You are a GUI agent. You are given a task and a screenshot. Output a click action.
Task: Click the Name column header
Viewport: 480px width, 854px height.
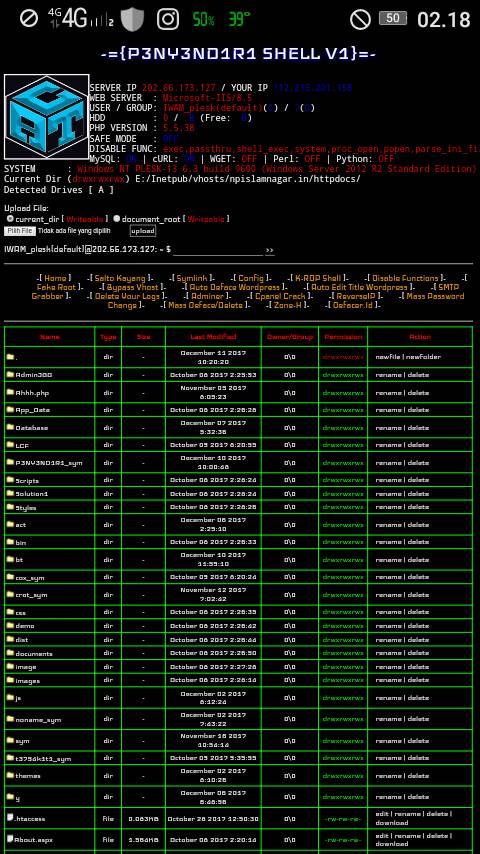50,337
